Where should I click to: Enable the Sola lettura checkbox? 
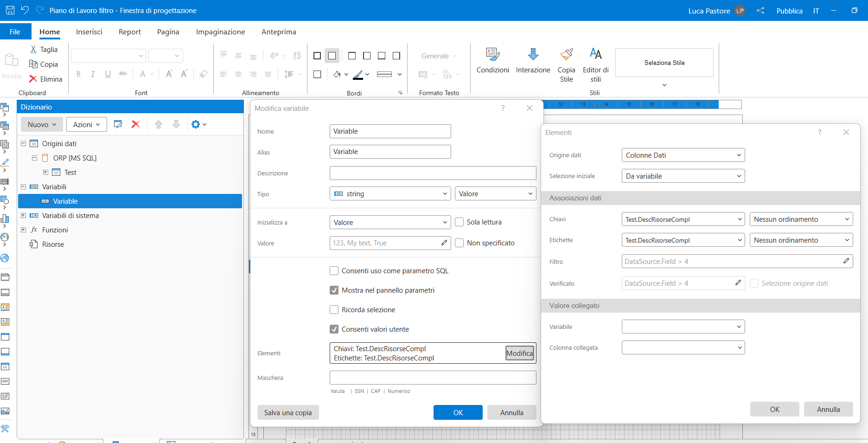pyautogui.click(x=460, y=222)
